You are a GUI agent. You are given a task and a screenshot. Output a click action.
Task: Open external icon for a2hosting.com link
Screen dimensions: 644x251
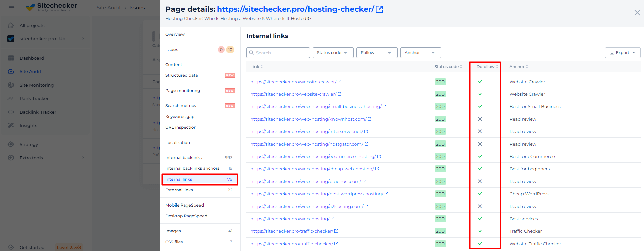(367, 206)
